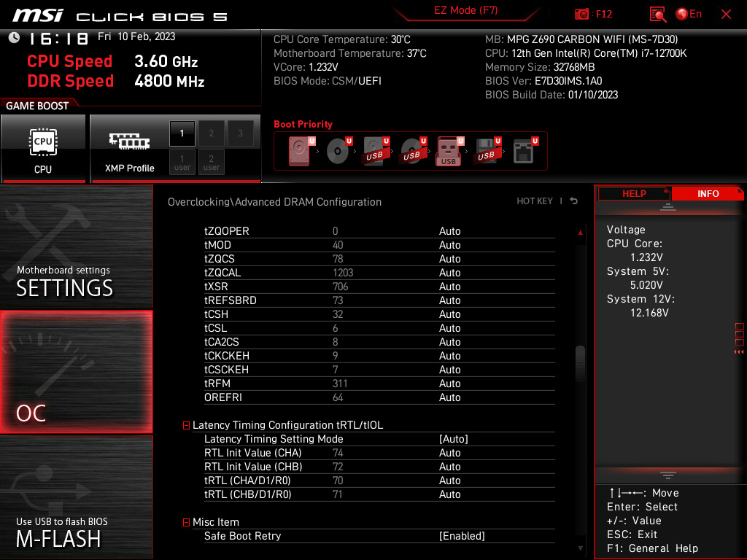
Task: Edit the tCA2CS Auto value
Action: (449, 342)
